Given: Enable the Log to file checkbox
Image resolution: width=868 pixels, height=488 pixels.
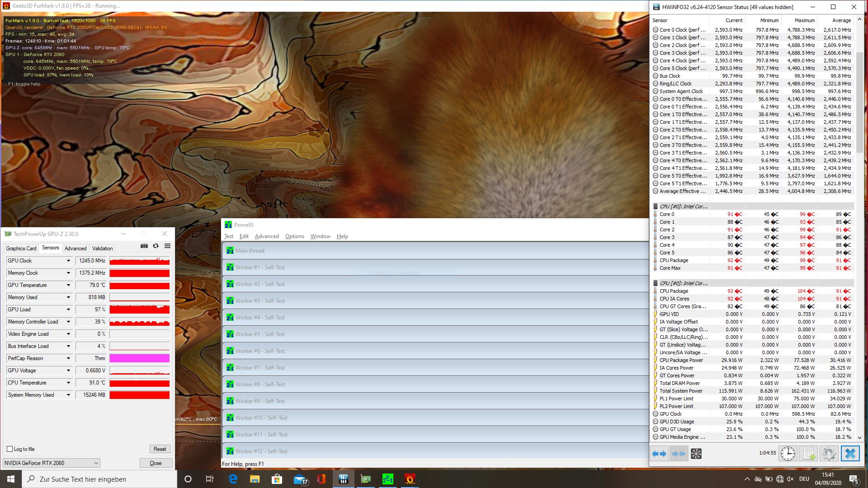Looking at the screenshot, I should (x=10, y=449).
